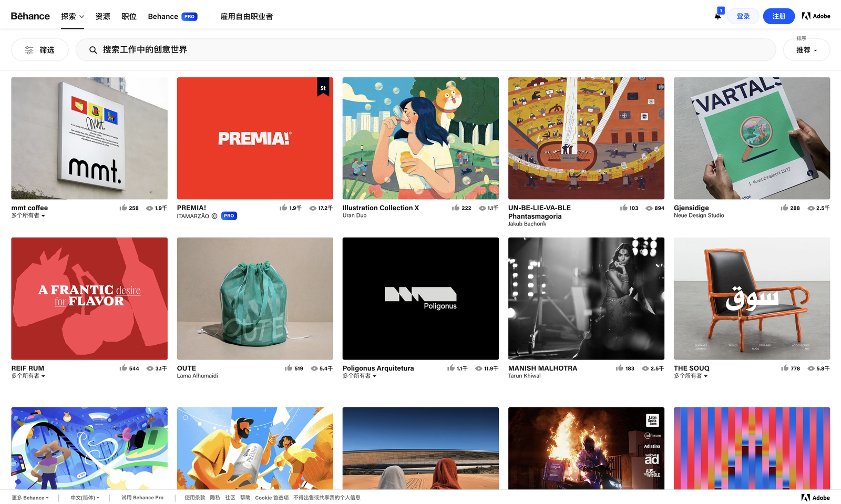Viewport: 841px width, 504px height.
Task: Expand the 探索 dropdown menu
Action: [x=73, y=16]
